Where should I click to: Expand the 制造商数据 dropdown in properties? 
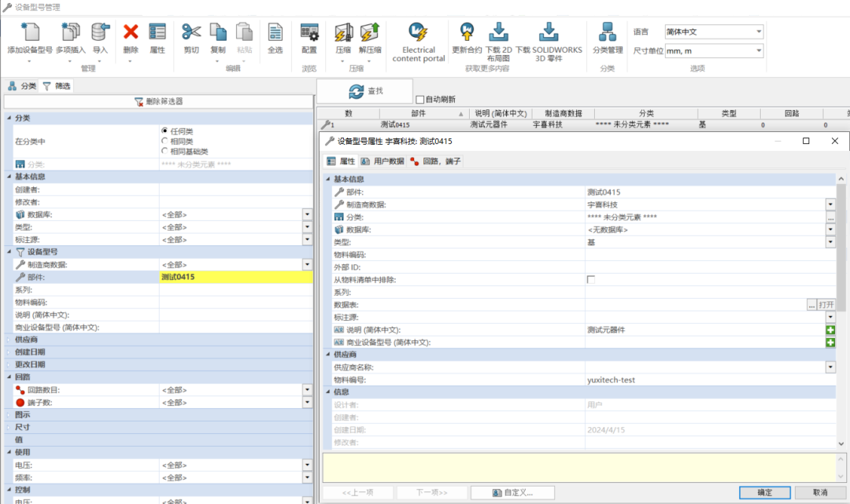pos(830,204)
